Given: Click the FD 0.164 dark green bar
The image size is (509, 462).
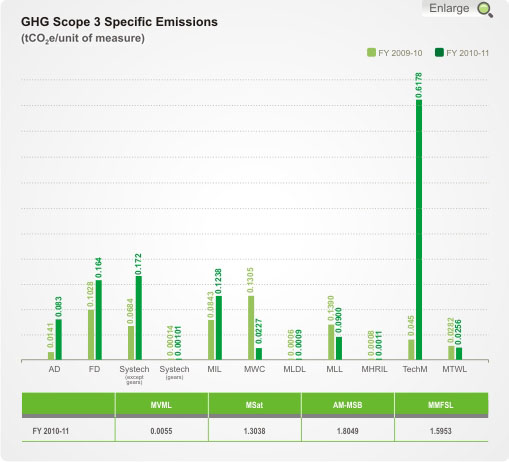Looking at the screenshot, I should click(x=99, y=320).
